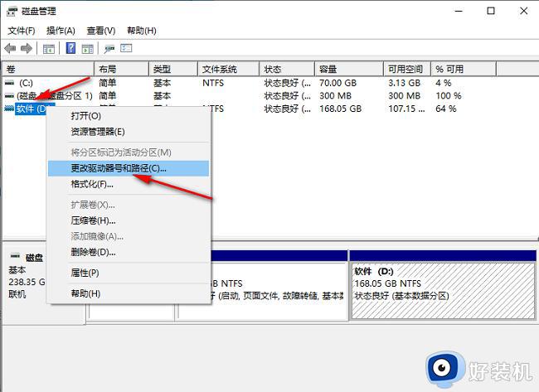The image size is (539, 392).
Task: Minimize the Disk Management window
Action: click(x=459, y=11)
